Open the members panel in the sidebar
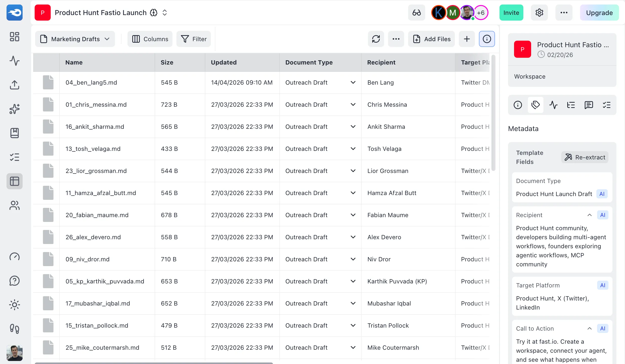This screenshot has width=625, height=364. click(14, 206)
